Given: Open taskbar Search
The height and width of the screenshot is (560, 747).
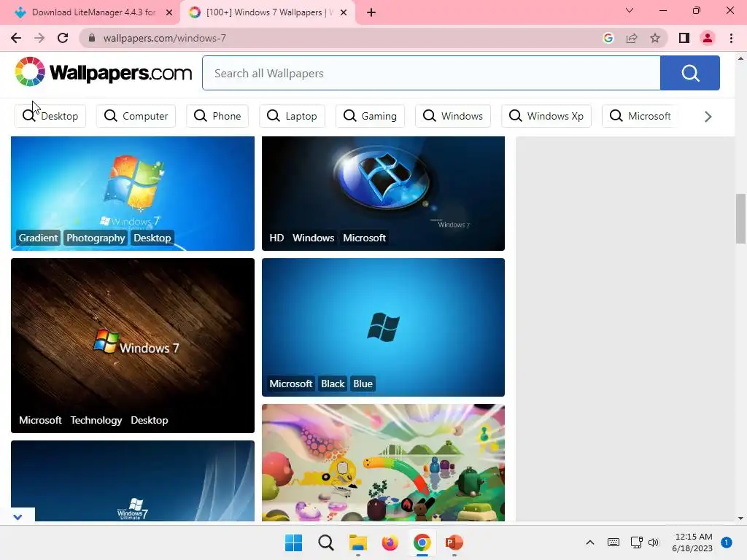Looking at the screenshot, I should (x=326, y=542).
